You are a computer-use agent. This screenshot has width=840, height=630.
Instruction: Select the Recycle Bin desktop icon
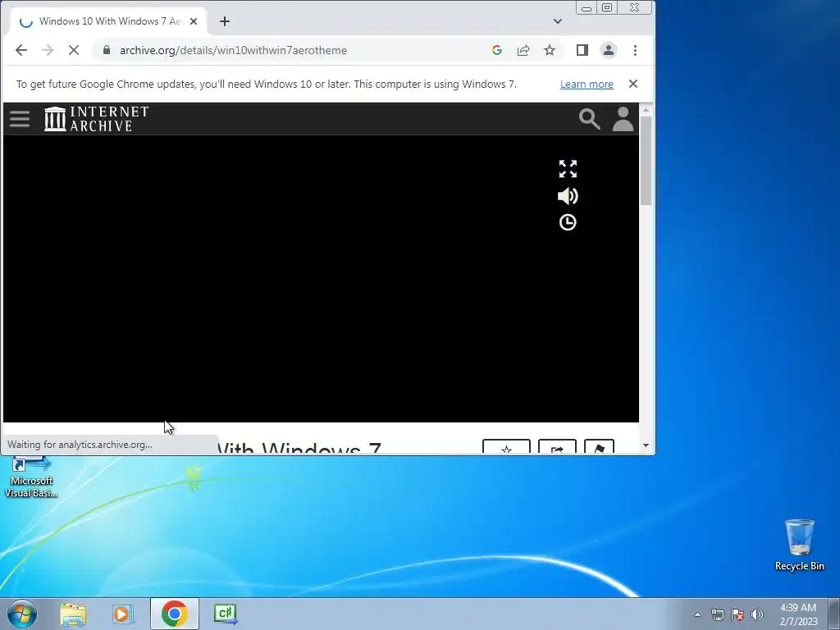[x=799, y=545]
